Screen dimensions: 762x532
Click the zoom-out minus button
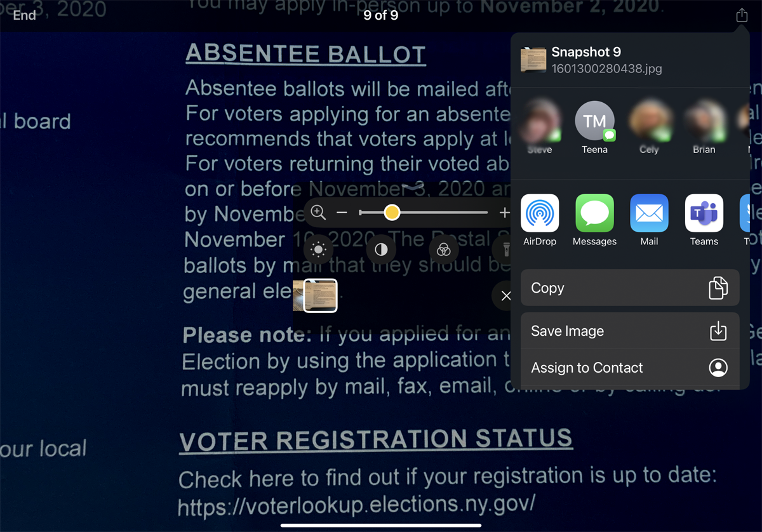pos(342,213)
